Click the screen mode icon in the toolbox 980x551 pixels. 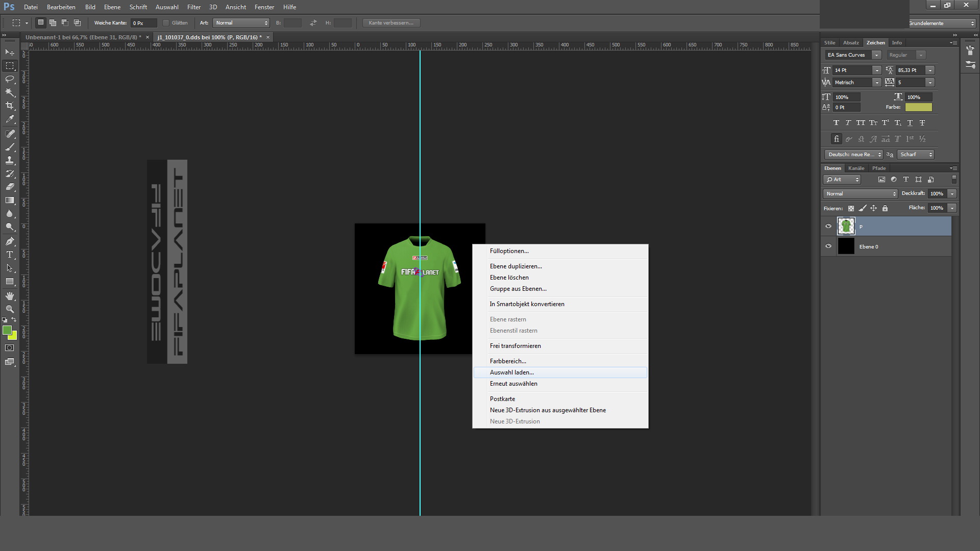click(x=10, y=362)
